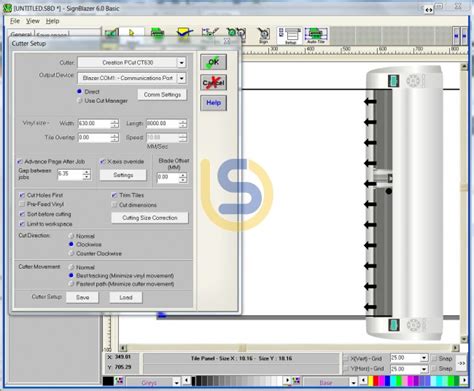Choose Counter Clockwise cut direction
Viewport: 474px width, 391px height.
click(x=71, y=253)
